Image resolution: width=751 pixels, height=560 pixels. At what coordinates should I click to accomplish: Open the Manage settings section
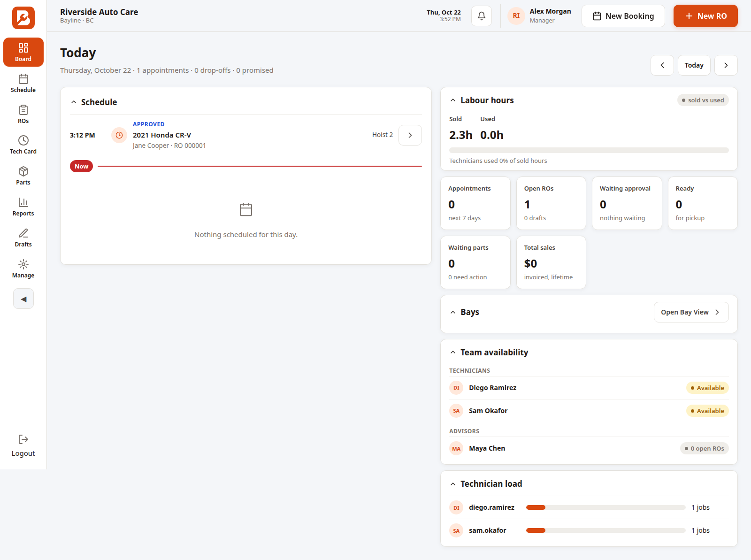pos(23,268)
